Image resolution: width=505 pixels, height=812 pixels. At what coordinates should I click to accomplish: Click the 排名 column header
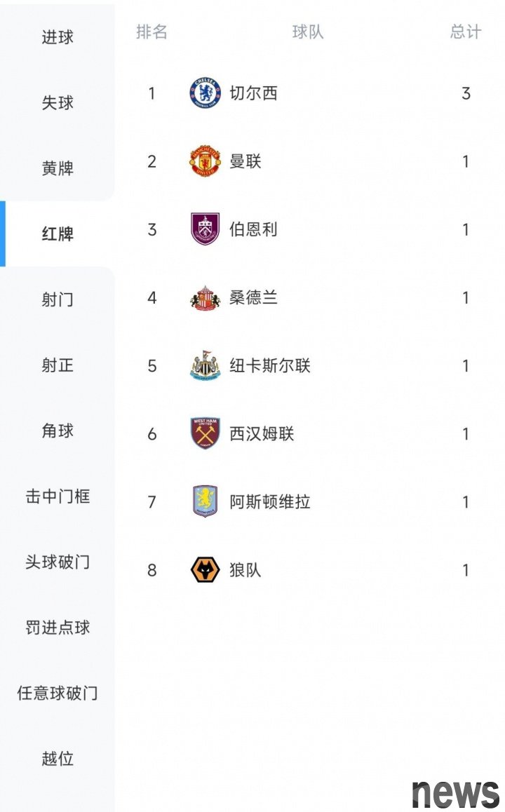(x=151, y=32)
